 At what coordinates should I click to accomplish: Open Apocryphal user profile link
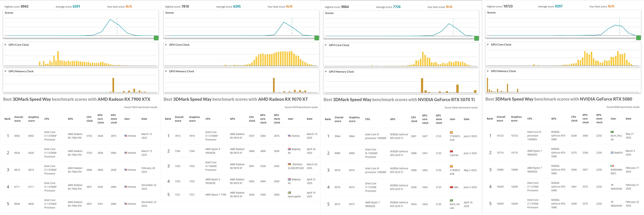click(x=294, y=197)
